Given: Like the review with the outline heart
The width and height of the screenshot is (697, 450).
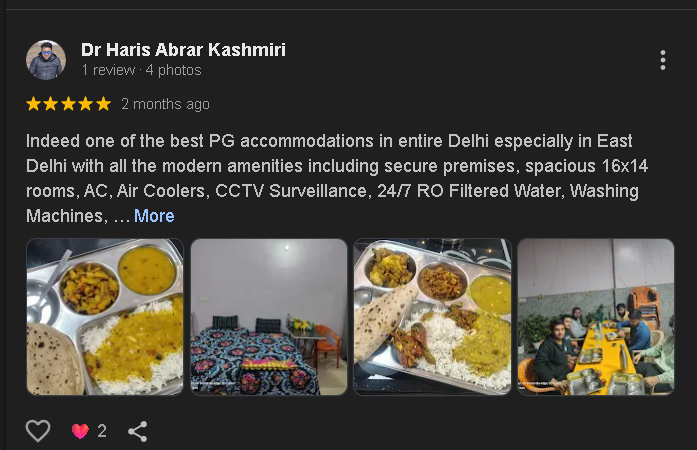Looking at the screenshot, I should (x=38, y=431).
